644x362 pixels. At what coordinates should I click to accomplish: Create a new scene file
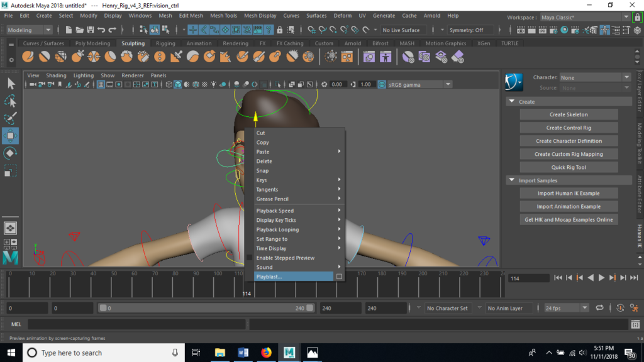[69, 30]
